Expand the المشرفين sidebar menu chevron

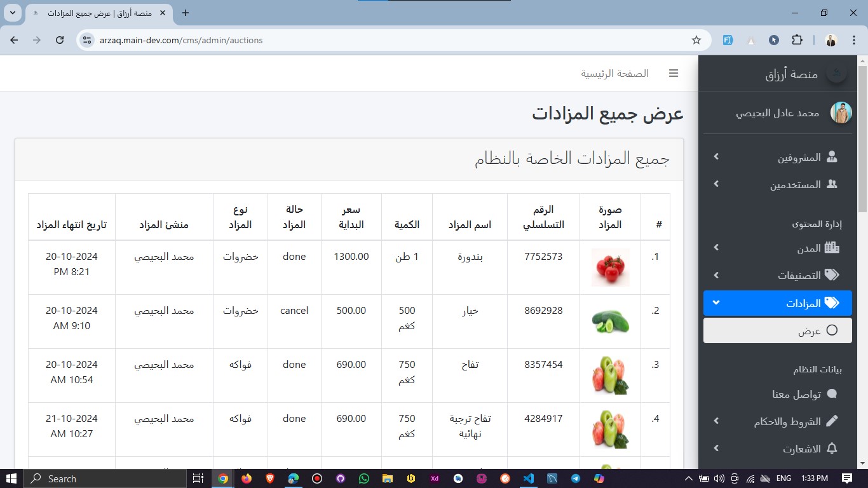pos(716,157)
